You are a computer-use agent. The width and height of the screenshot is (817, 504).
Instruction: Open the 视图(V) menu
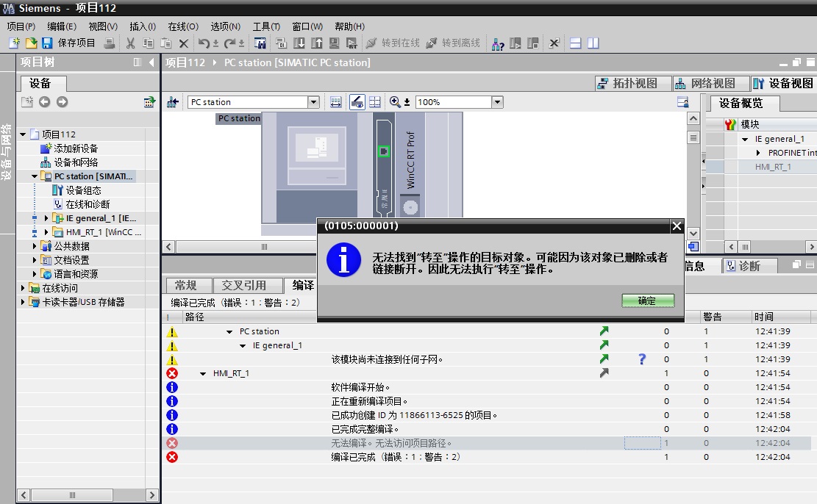pos(103,26)
